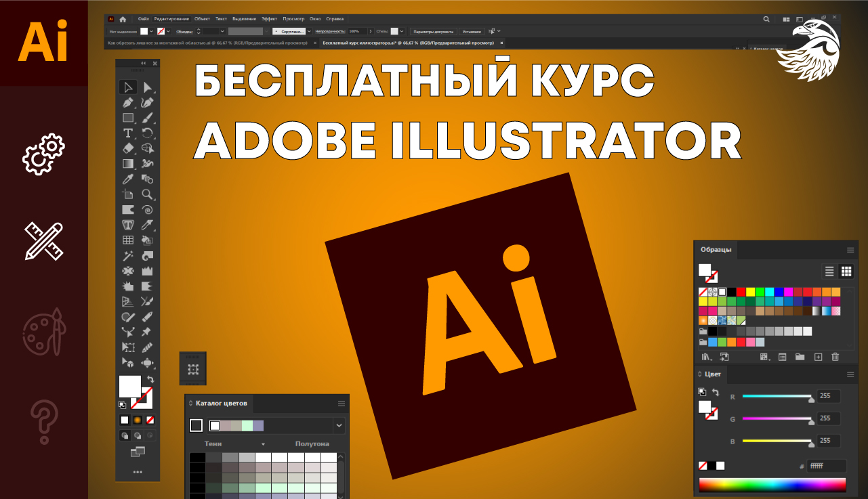
Task: Open the Образцы panel options menu
Action: click(850, 250)
